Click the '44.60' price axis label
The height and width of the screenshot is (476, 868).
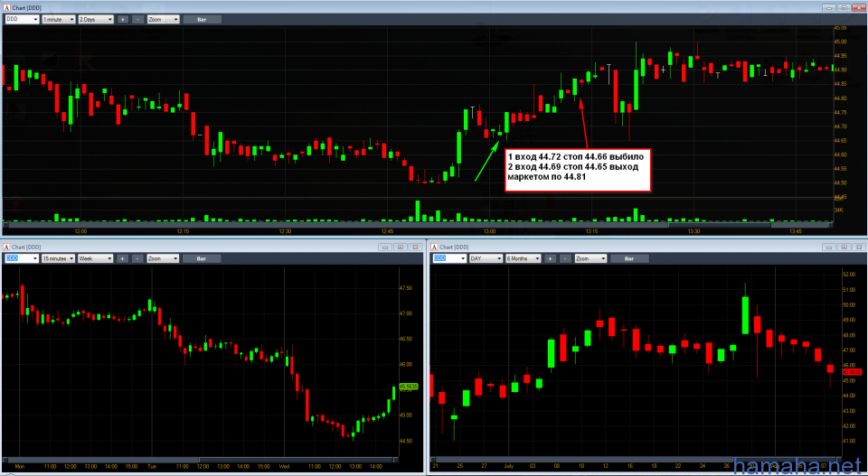pyautogui.click(x=840, y=154)
